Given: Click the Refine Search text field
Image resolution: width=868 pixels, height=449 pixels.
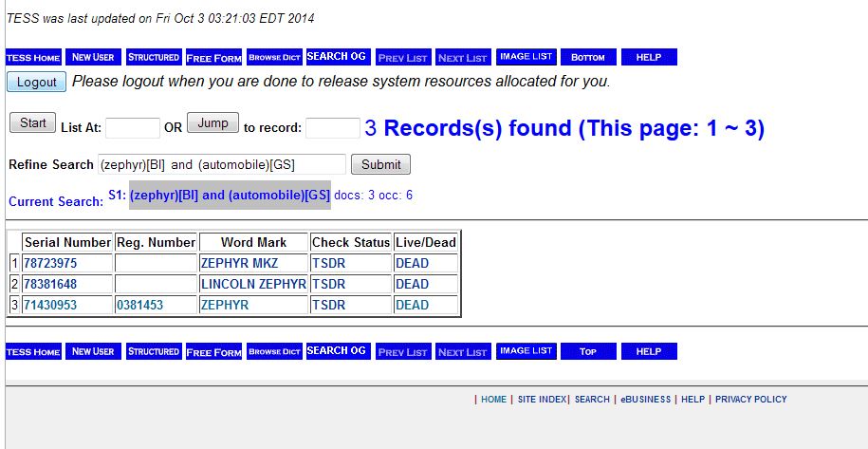Looking at the screenshot, I should tap(222, 164).
